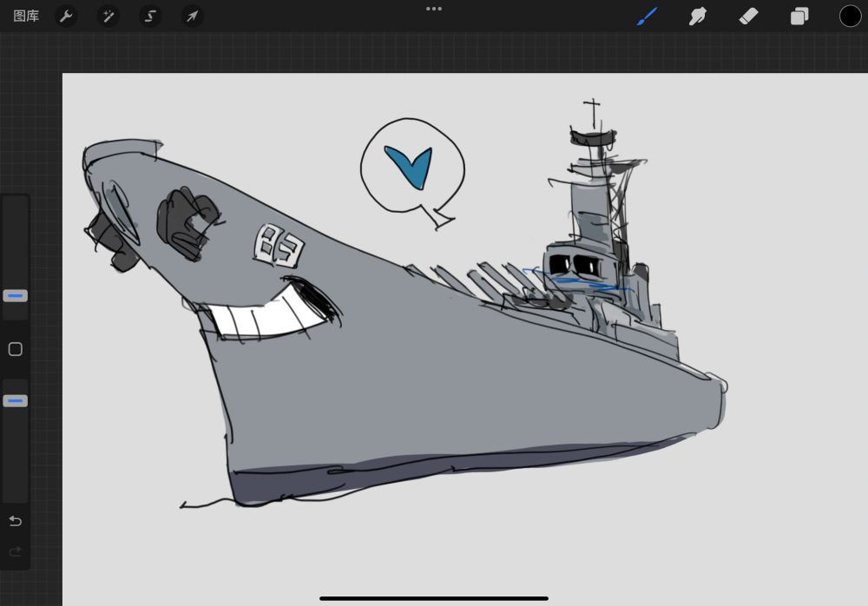Open the black active color swatch
The image size is (868, 606).
(x=850, y=16)
